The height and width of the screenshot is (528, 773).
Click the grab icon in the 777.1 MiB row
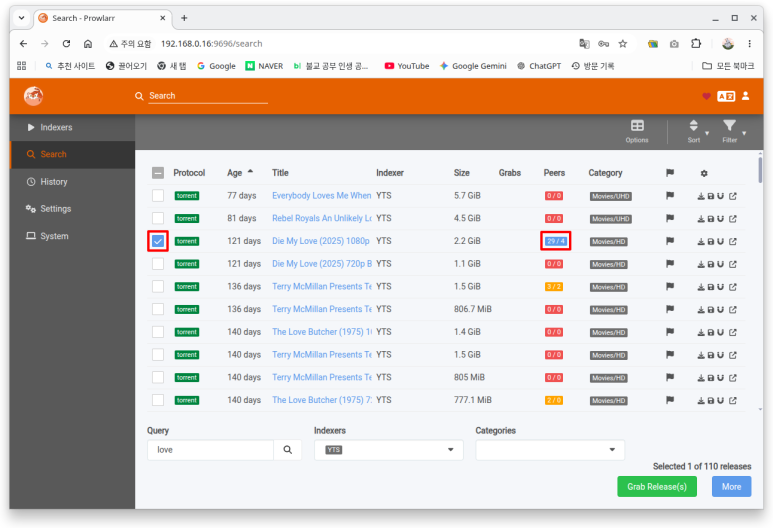coord(701,400)
